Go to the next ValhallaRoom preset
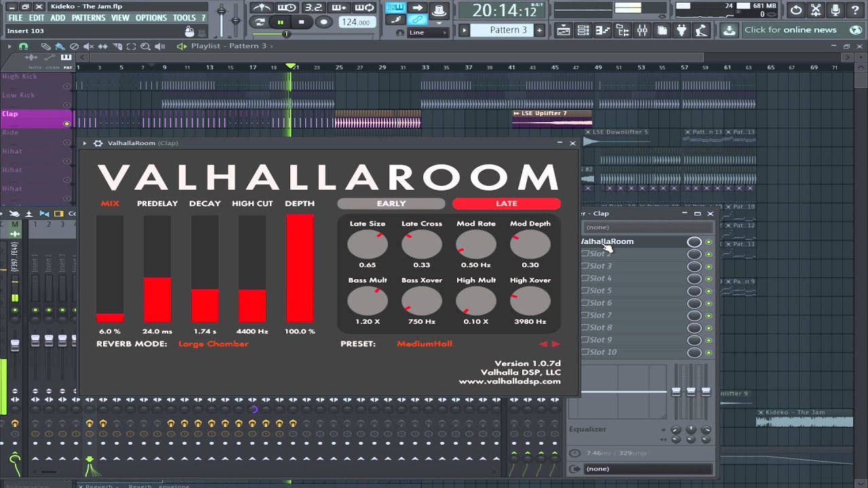This screenshot has height=488, width=868. point(556,344)
